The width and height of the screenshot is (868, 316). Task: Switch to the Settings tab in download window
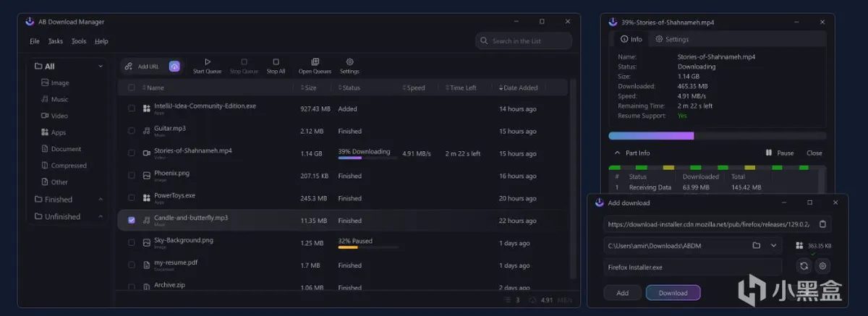coord(672,39)
